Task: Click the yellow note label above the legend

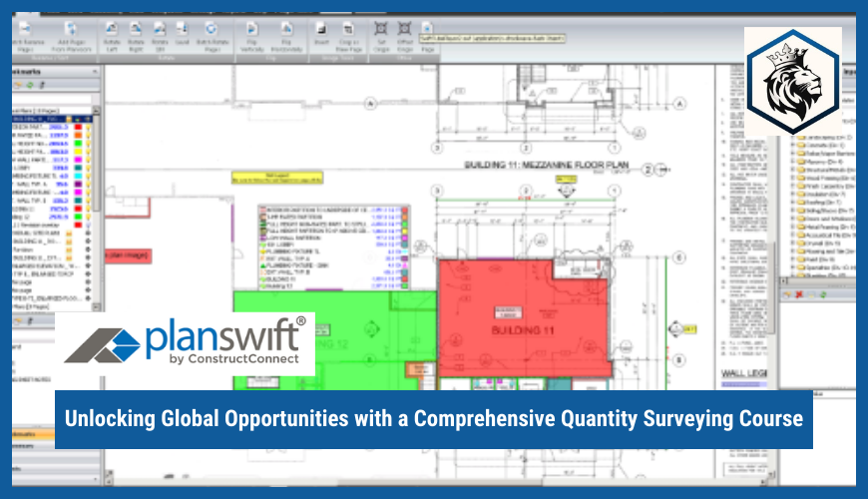Action: (x=276, y=178)
